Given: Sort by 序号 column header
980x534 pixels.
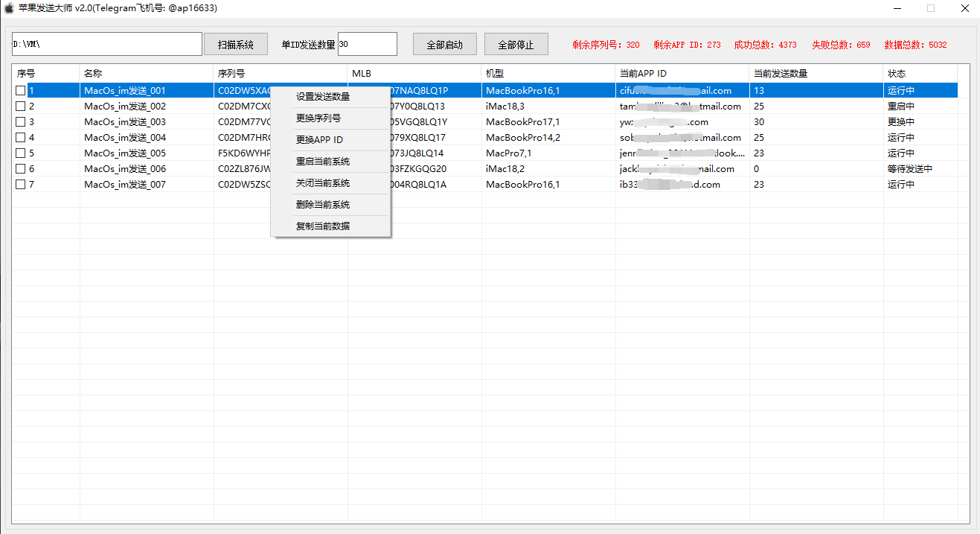Looking at the screenshot, I should pos(46,74).
